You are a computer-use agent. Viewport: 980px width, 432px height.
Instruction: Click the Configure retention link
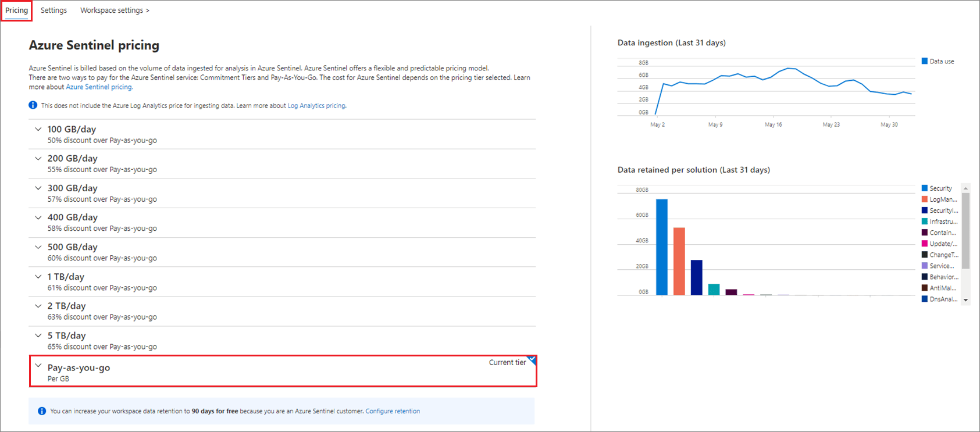393,411
